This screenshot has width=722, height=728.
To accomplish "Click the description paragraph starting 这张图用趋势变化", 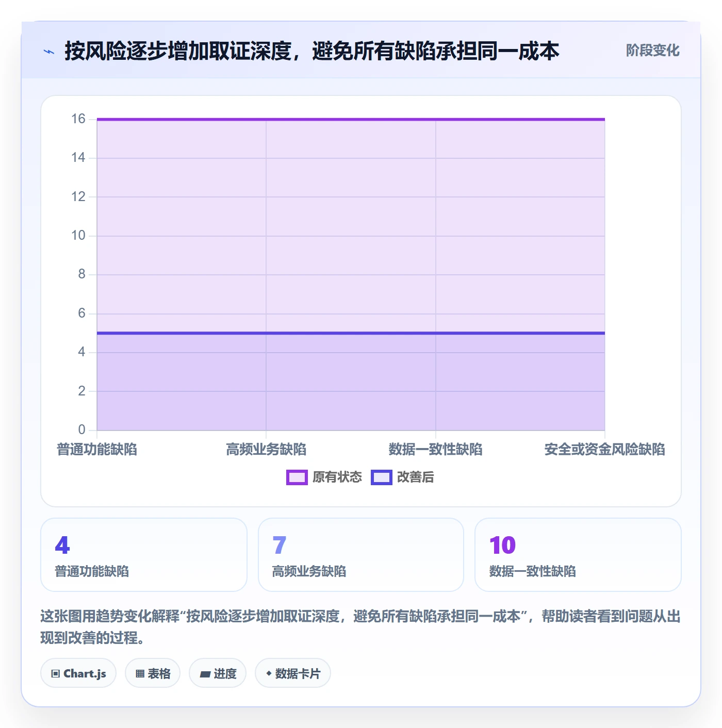I will [361, 627].
